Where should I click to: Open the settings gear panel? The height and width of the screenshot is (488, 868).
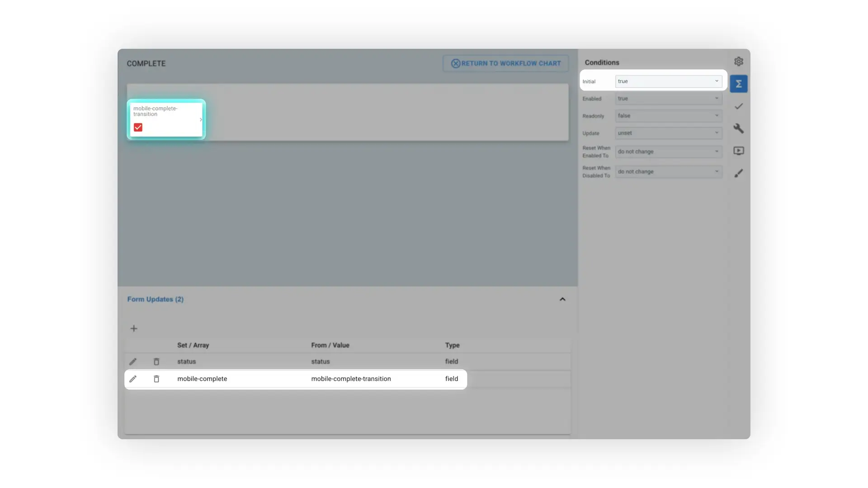point(739,61)
